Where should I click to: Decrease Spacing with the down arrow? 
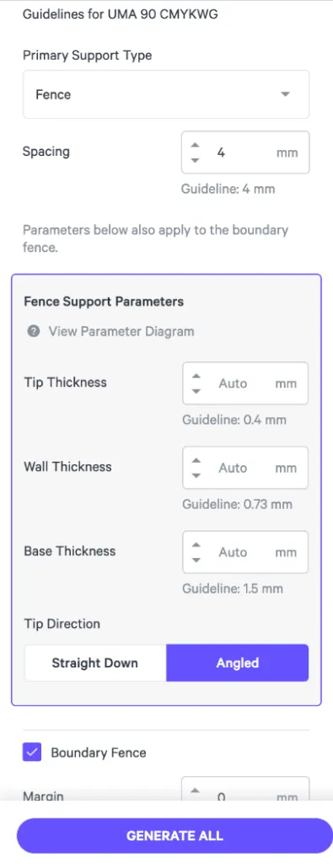[x=195, y=160]
